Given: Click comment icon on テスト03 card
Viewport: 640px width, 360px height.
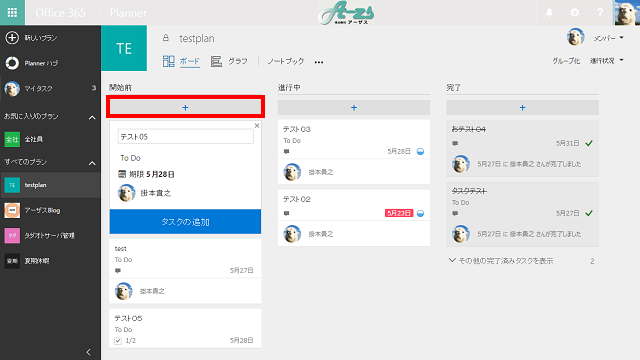Looking at the screenshot, I should [287, 151].
